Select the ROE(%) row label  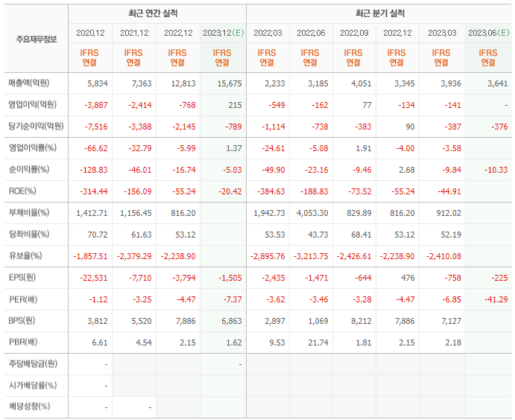coord(22,191)
